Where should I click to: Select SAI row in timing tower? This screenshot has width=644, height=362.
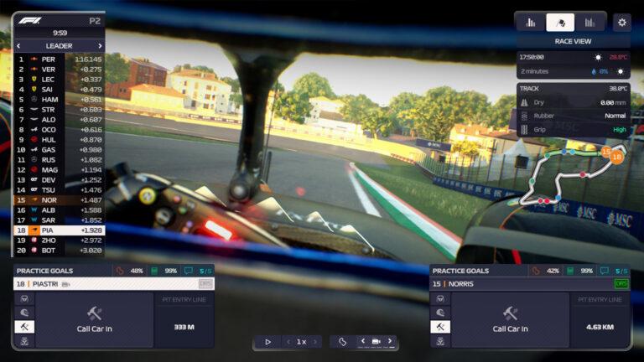click(x=60, y=90)
